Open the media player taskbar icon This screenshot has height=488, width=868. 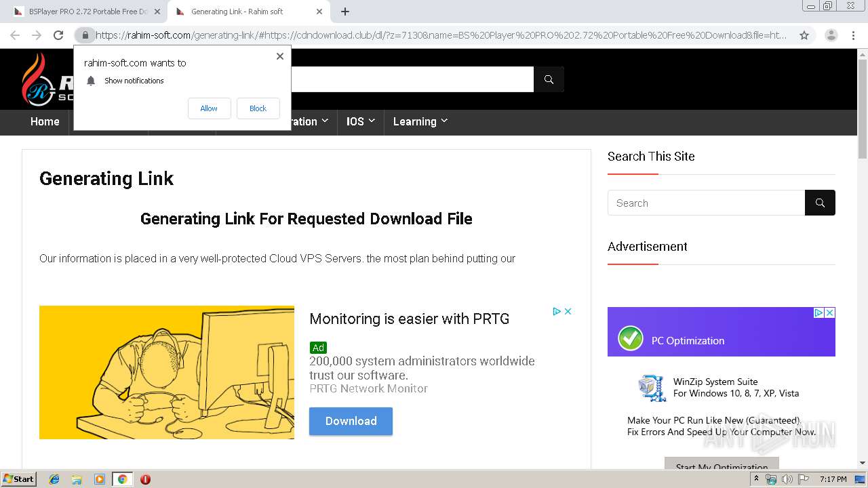[x=100, y=479]
